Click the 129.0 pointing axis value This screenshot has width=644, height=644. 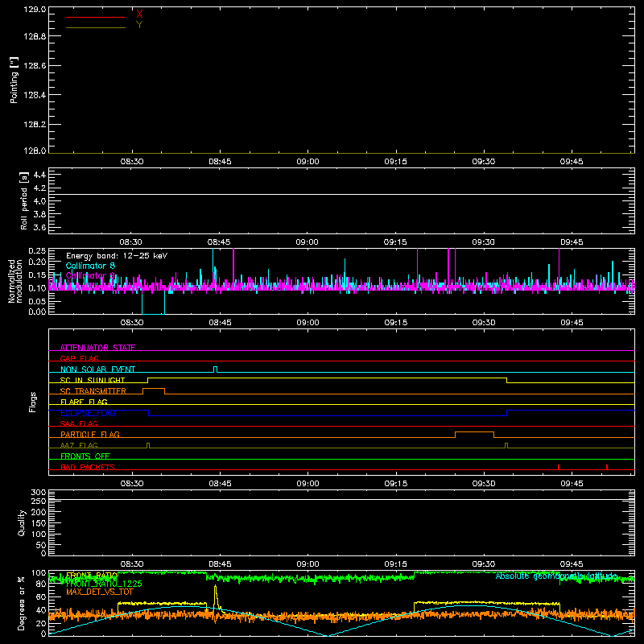pyautogui.click(x=35, y=9)
